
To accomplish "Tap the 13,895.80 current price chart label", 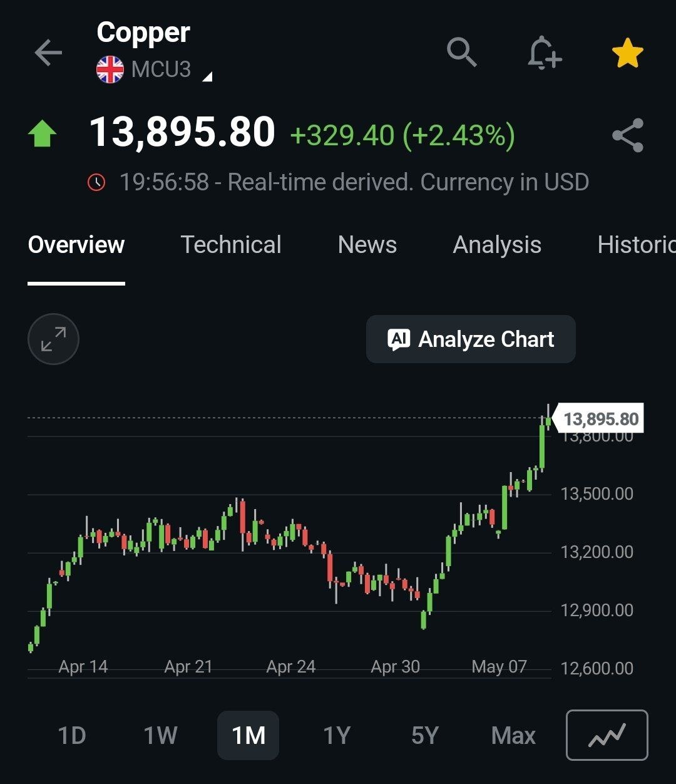I will tap(600, 419).
